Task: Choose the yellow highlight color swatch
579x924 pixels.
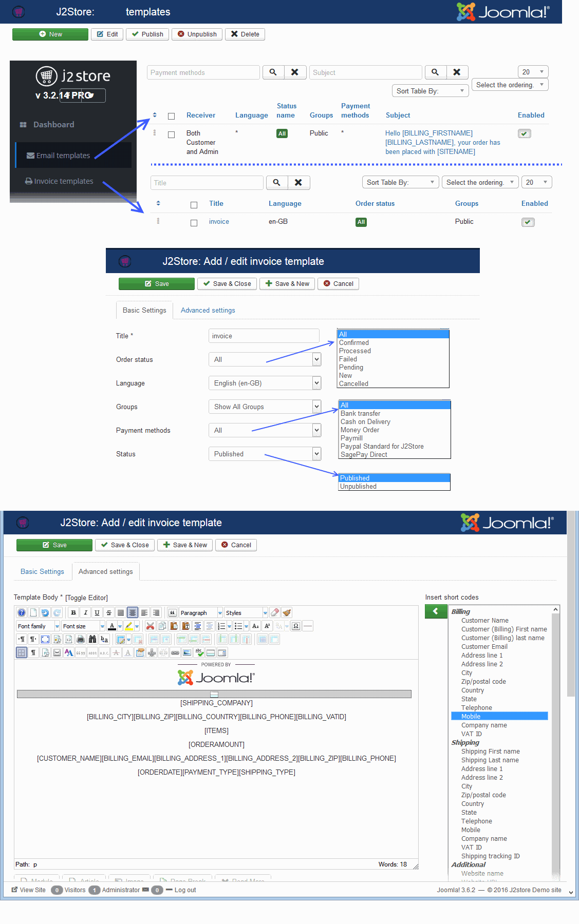Action: point(129,626)
